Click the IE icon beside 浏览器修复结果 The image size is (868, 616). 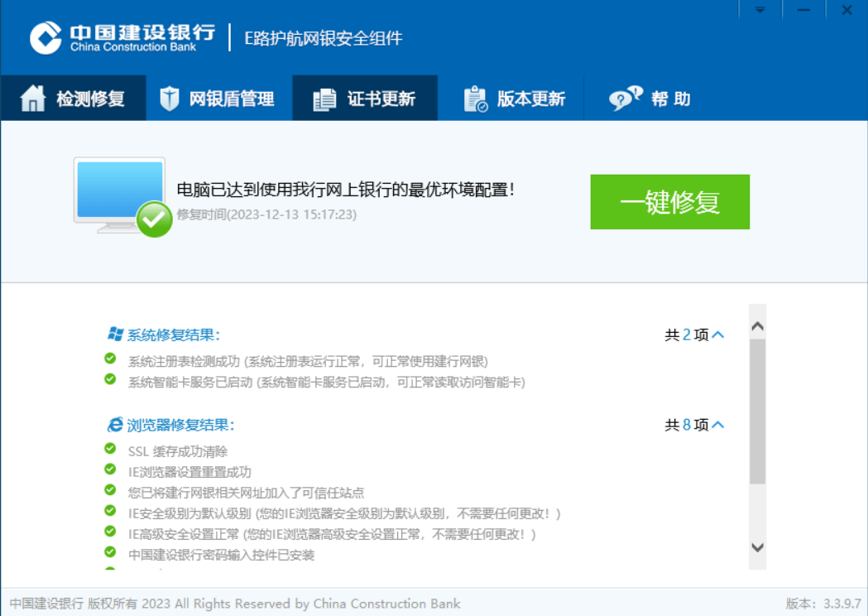point(116,425)
